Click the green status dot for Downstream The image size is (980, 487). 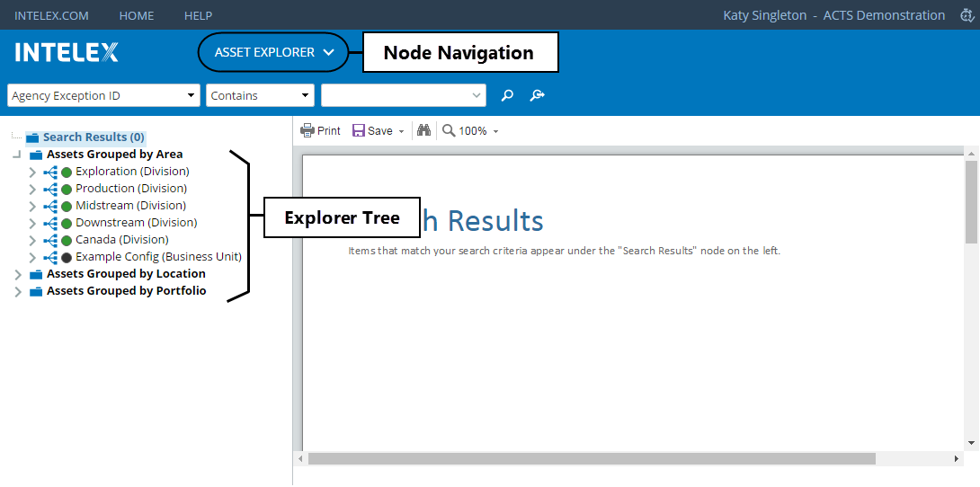(x=67, y=224)
